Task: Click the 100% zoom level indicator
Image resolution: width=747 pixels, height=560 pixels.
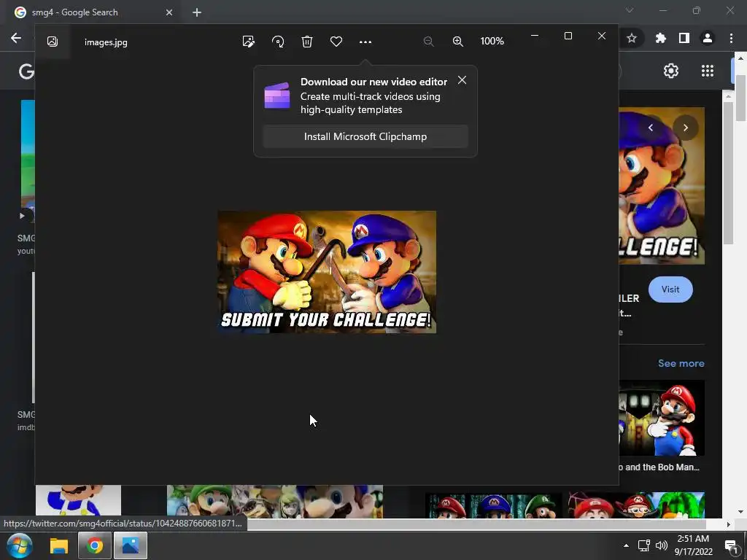Action: [x=492, y=41]
